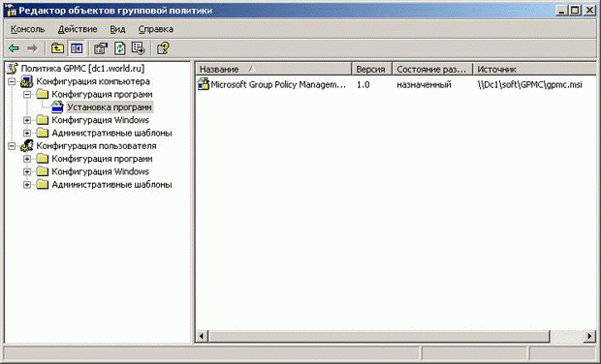
Task: Toggle the console tree pane button
Action: pos(77,48)
